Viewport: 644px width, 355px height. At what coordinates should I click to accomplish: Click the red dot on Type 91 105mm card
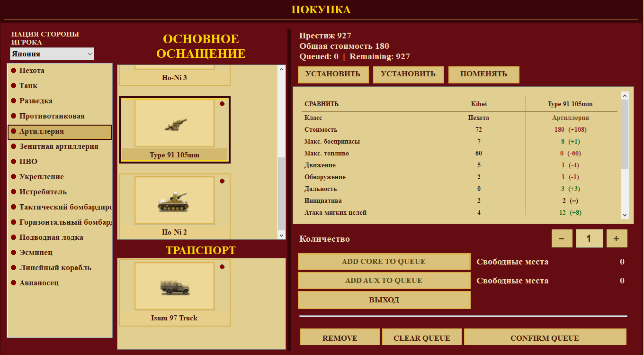(222, 104)
